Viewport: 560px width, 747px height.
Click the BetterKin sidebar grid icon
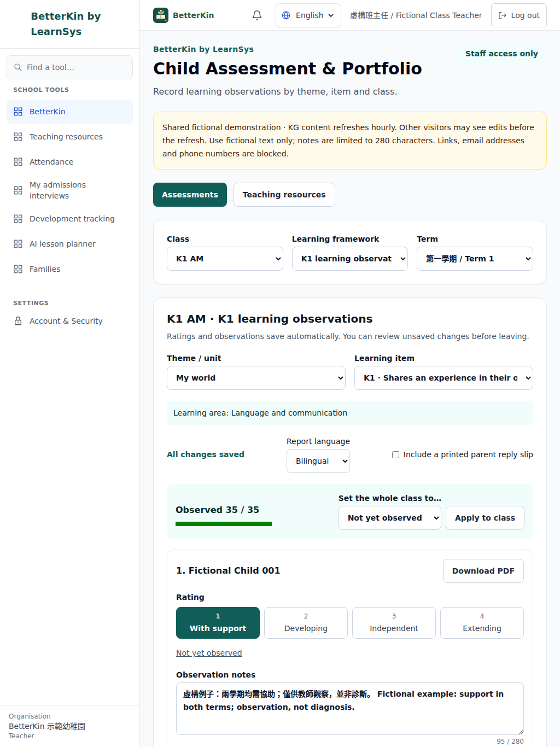(18, 112)
